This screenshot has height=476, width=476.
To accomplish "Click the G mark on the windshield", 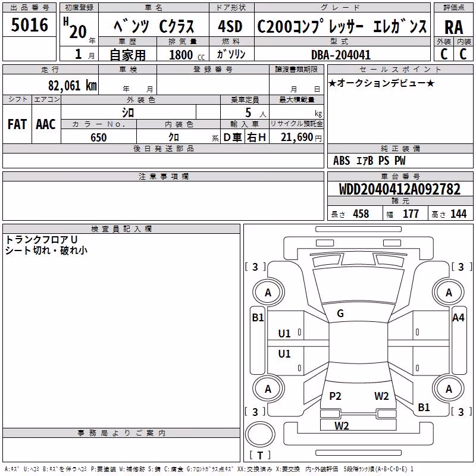I will pyautogui.click(x=340, y=314).
